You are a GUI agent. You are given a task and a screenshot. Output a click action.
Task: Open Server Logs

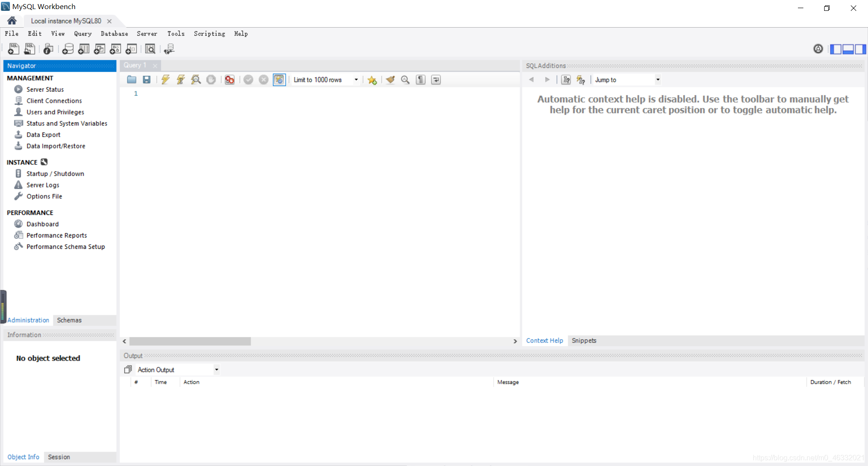click(42, 185)
